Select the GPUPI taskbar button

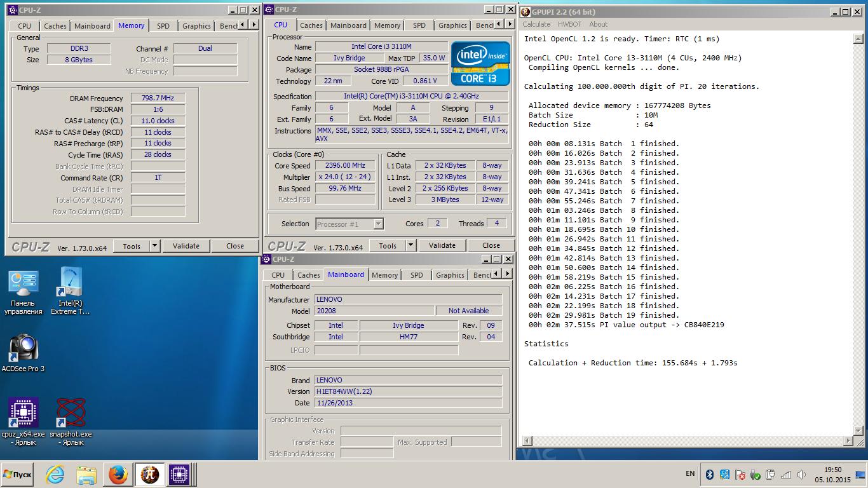pos(149,475)
